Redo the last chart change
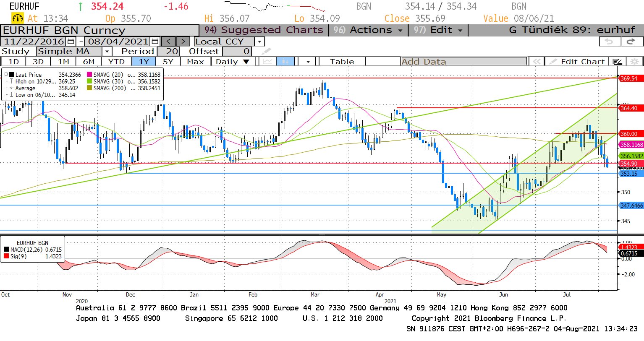The width and height of the screenshot is (644, 341). click(631, 42)
